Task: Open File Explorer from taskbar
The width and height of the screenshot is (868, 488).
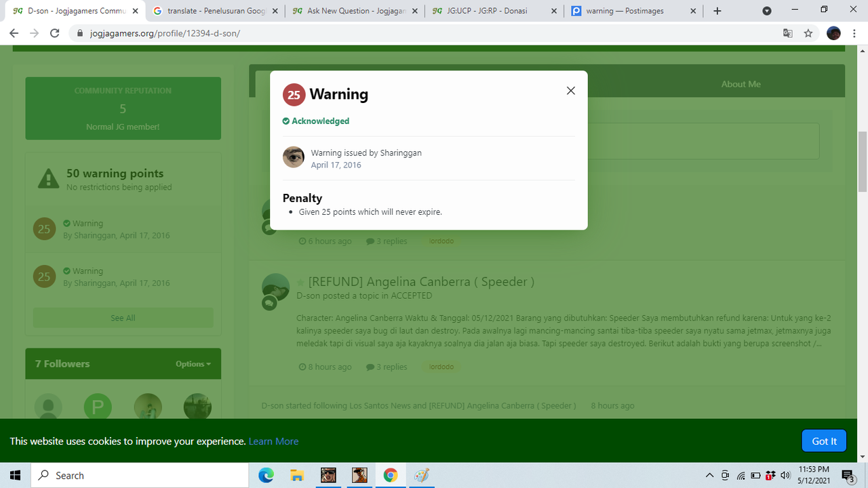Action: click(x=297, y=475)
